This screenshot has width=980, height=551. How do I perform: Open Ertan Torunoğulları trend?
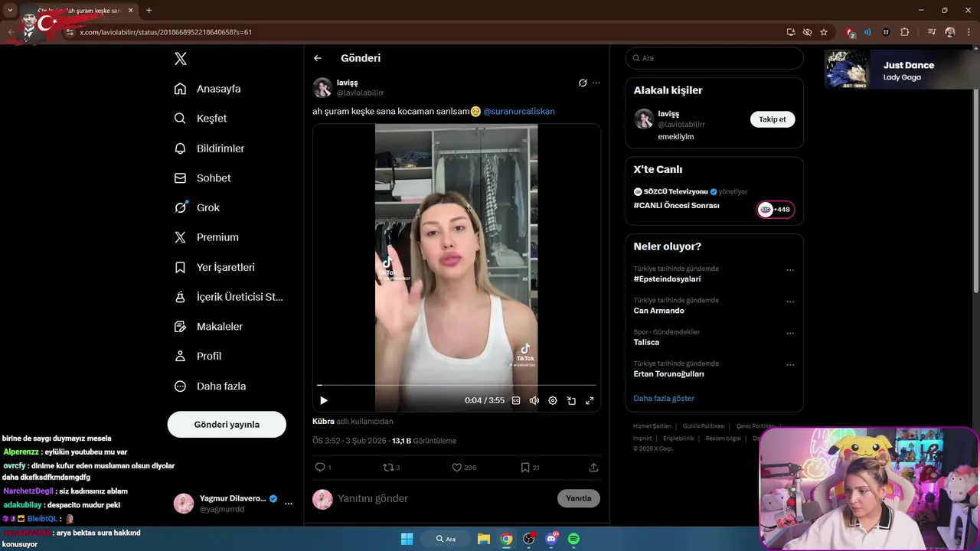(x=668, y=374)
